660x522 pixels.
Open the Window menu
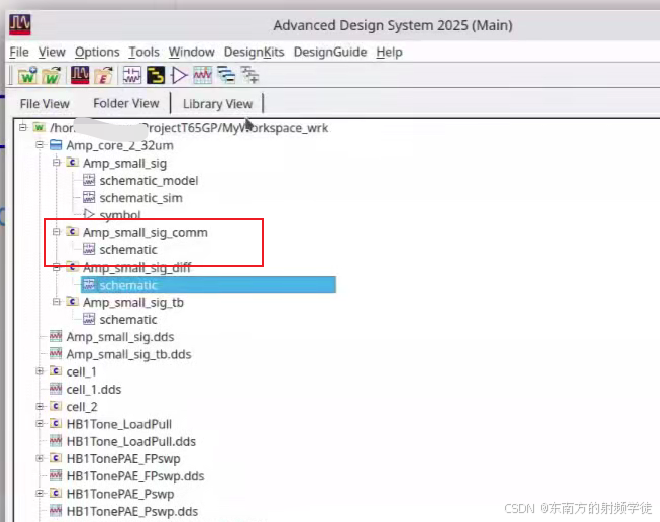tap(192, 52)
